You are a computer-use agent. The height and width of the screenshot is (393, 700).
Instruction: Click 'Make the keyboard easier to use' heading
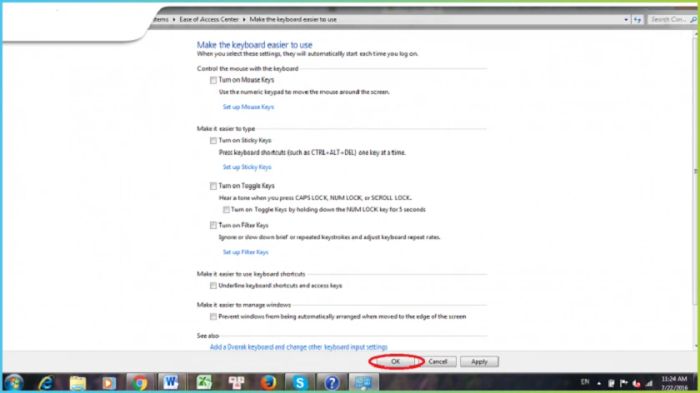point(254,45)
